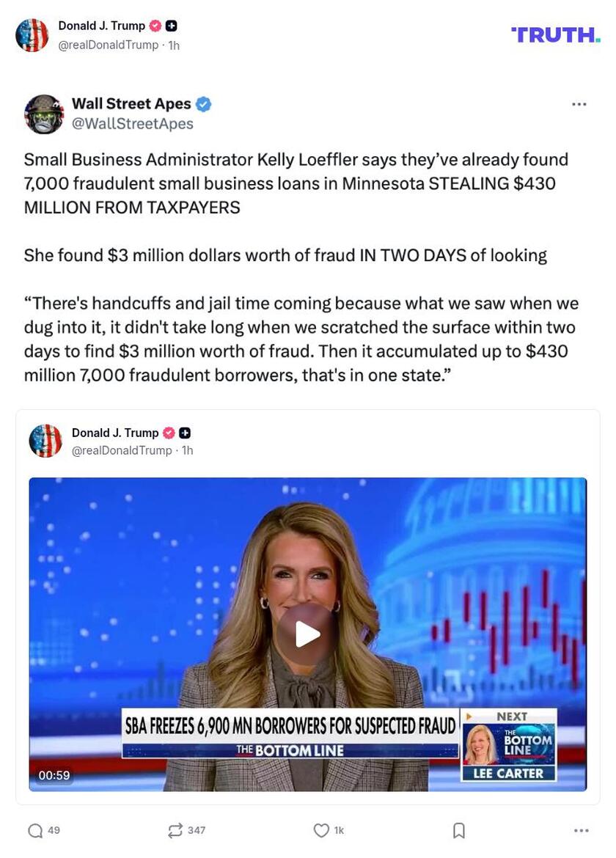The height and width of the screenshot is (858, 616).
Task: Open the Wall Street Apes three-dot options
Action: [x=579, y=104]
